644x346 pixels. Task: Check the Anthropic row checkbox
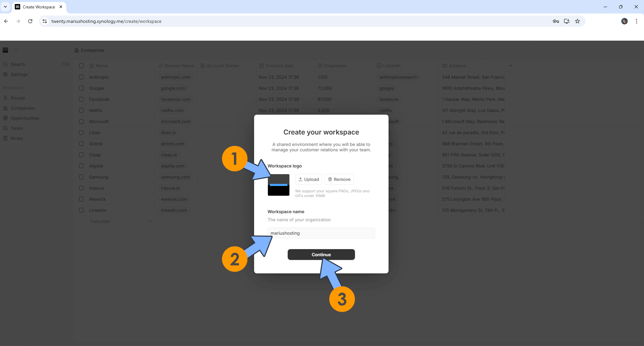coord(81,77)
